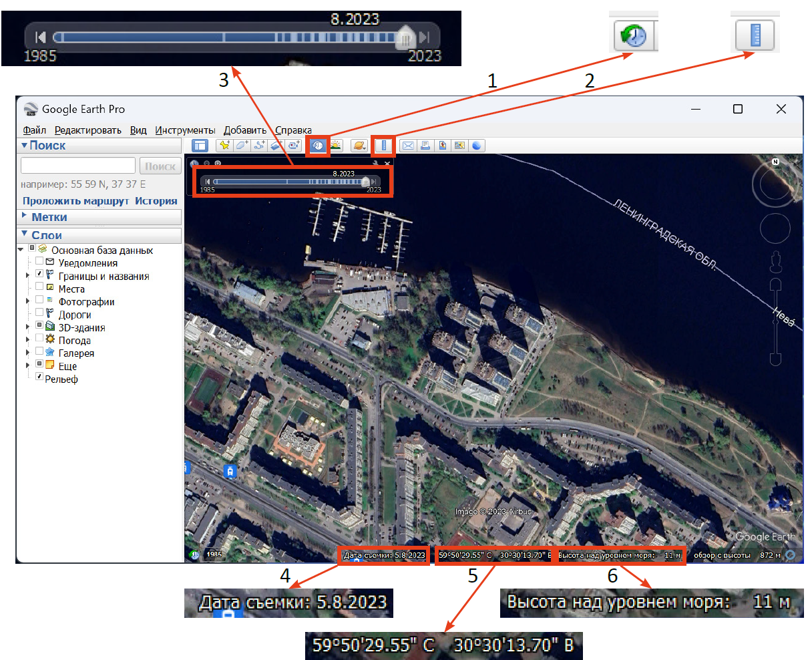812x660 pixels.
Task: Click the email envelope toolbar icon
Action: point(408,146)
